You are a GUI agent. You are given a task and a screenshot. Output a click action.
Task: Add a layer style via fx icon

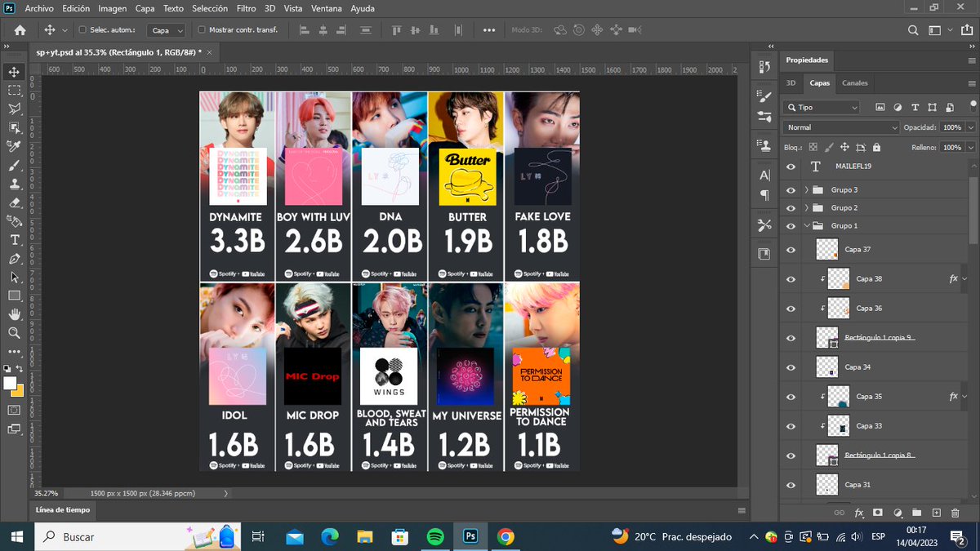click(859, 513)
